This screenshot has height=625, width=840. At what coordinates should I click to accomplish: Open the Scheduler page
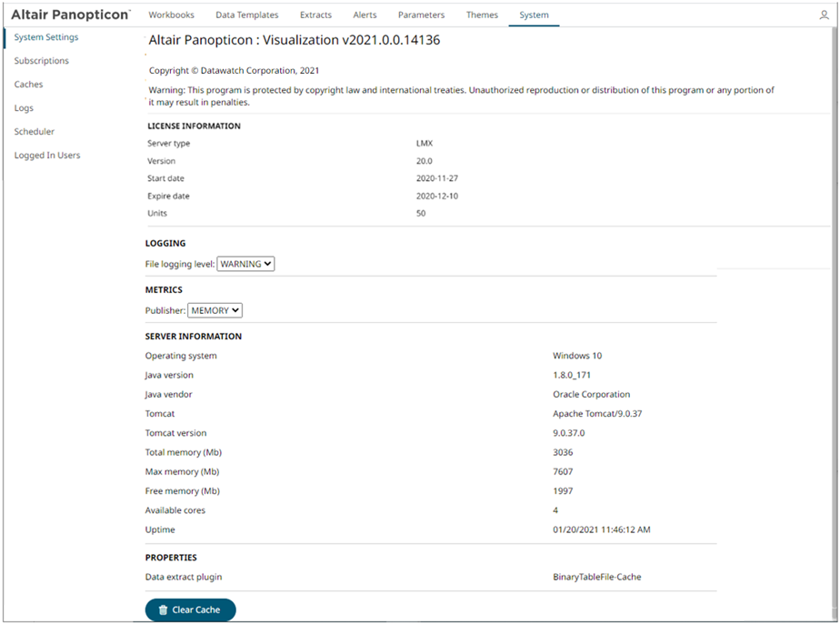tap(35, 132)
